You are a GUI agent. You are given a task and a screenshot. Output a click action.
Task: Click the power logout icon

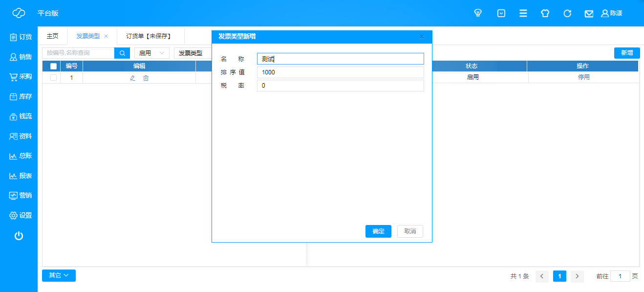click(x=19, y=236)
